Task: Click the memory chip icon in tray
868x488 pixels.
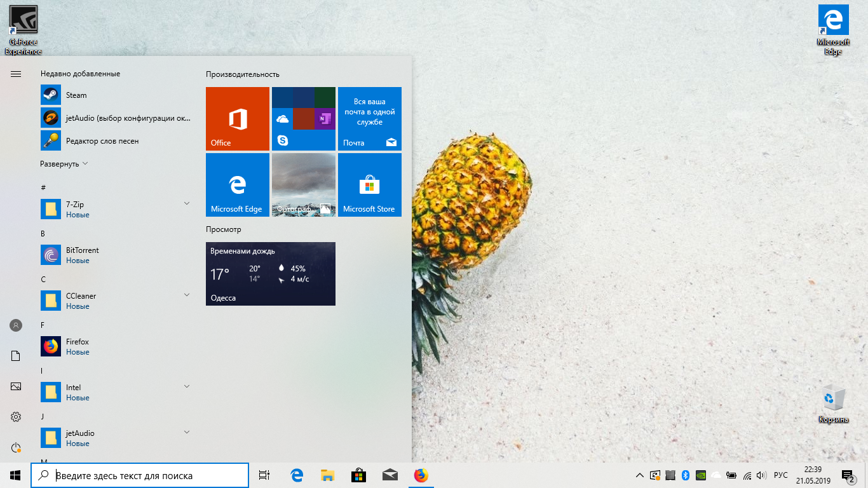Action: tap(670, 475)
